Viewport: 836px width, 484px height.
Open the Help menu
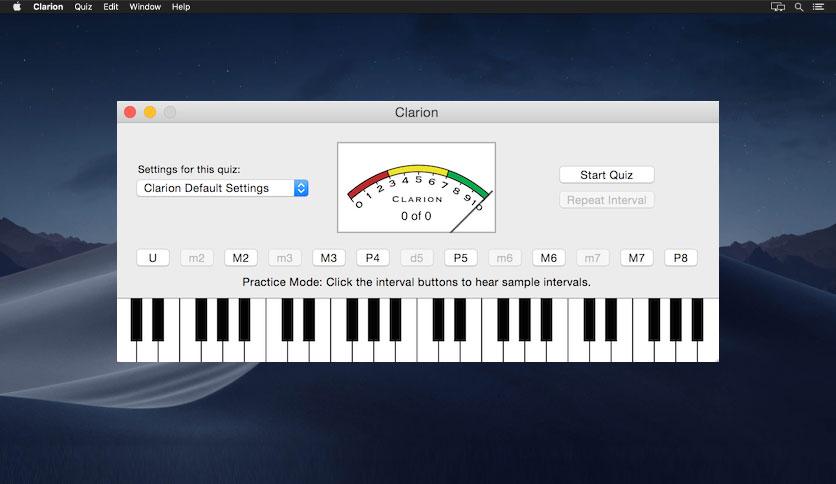click(x=181, y=7)
